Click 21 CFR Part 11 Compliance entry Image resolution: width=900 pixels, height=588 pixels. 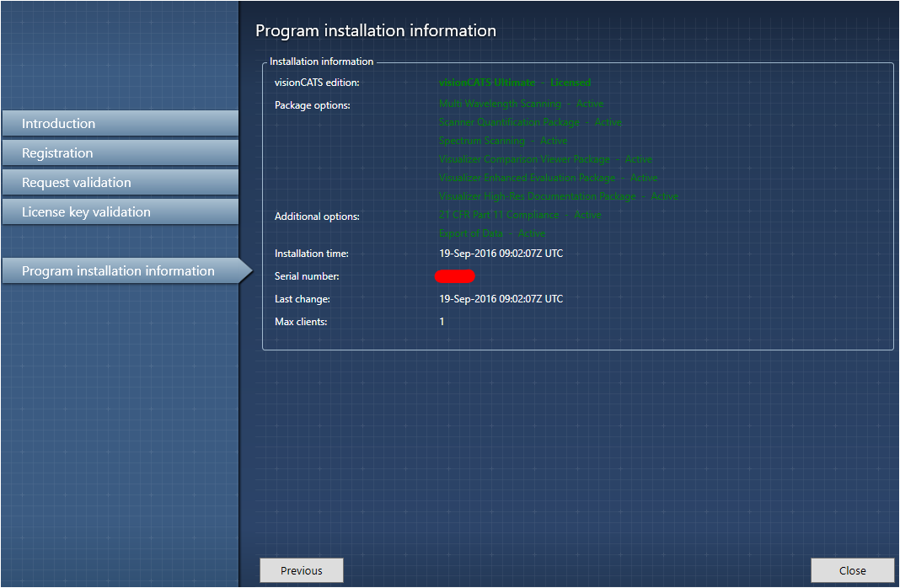click(x=520, y=215)
